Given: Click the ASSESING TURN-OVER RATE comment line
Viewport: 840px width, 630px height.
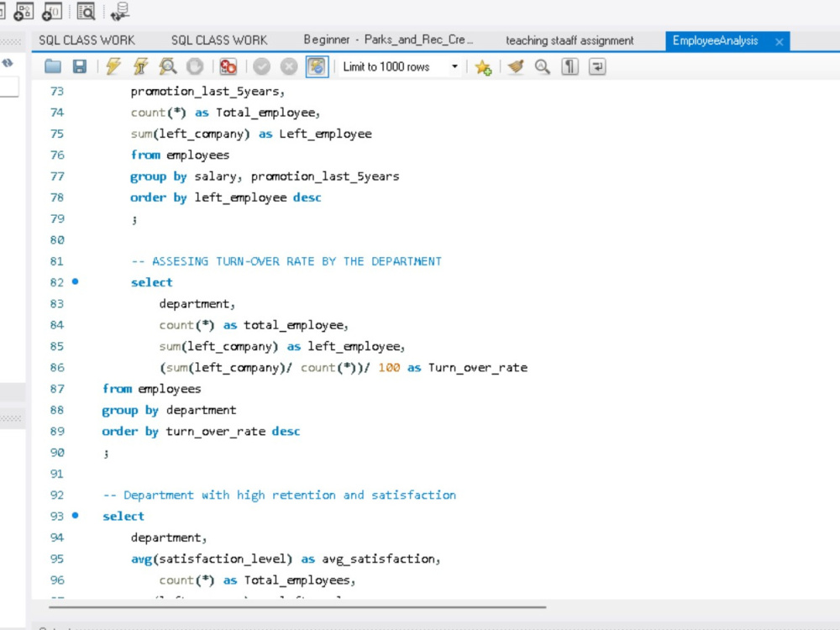Looking at the screenshot, I should coord(286,261).
